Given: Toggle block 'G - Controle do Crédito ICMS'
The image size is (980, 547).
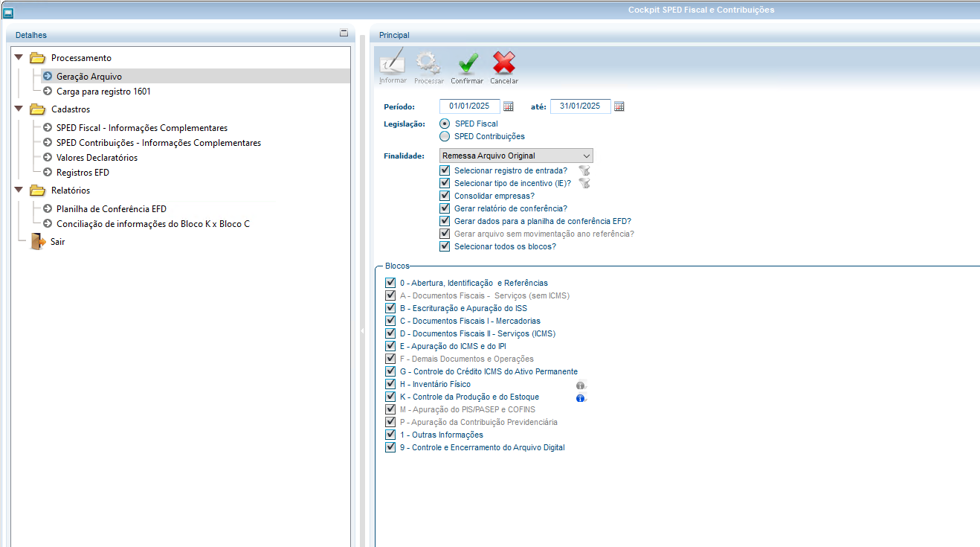Looking at the screenshot, I should (390, 371).
